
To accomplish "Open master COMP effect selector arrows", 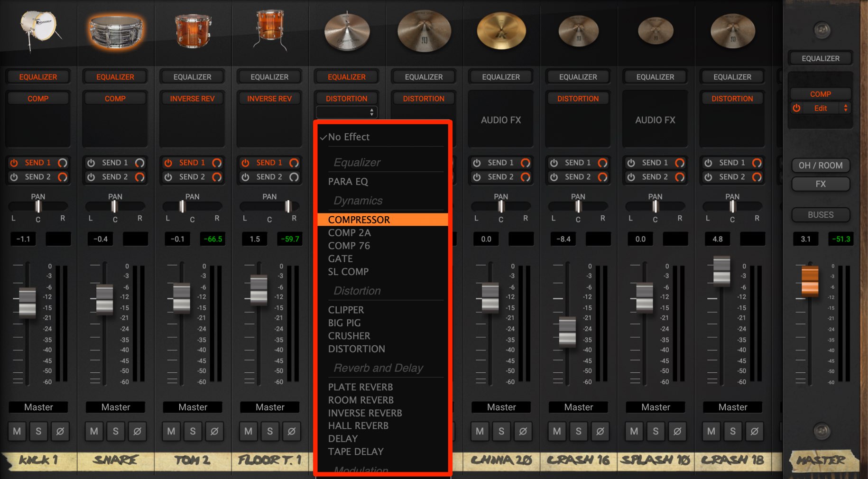I will [x=846, y=108].
